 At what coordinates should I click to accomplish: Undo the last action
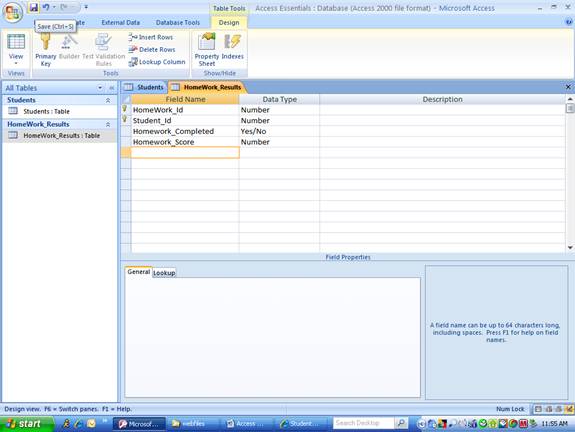(x=46, y=7)
